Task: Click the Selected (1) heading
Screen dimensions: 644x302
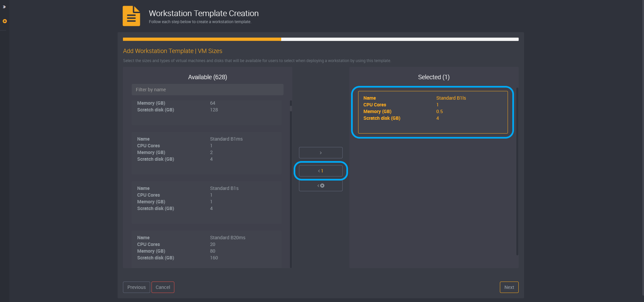Action: coord(434,77)
